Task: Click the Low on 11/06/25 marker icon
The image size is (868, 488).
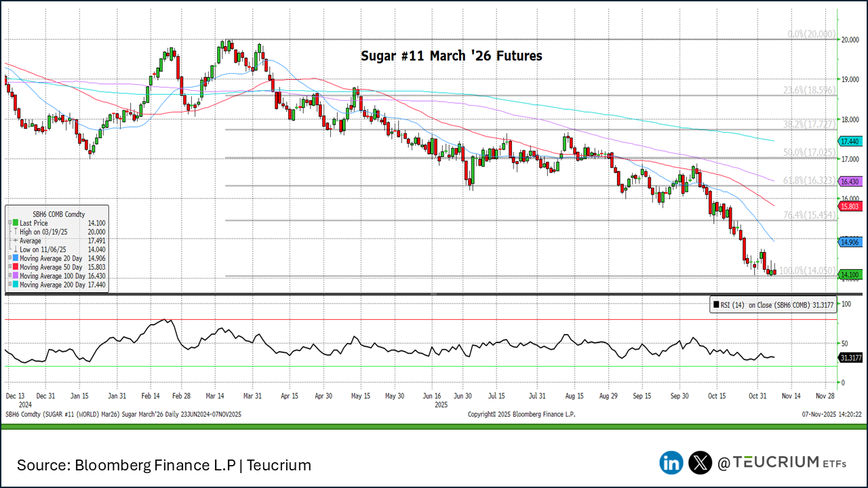Action: [15, 249]
